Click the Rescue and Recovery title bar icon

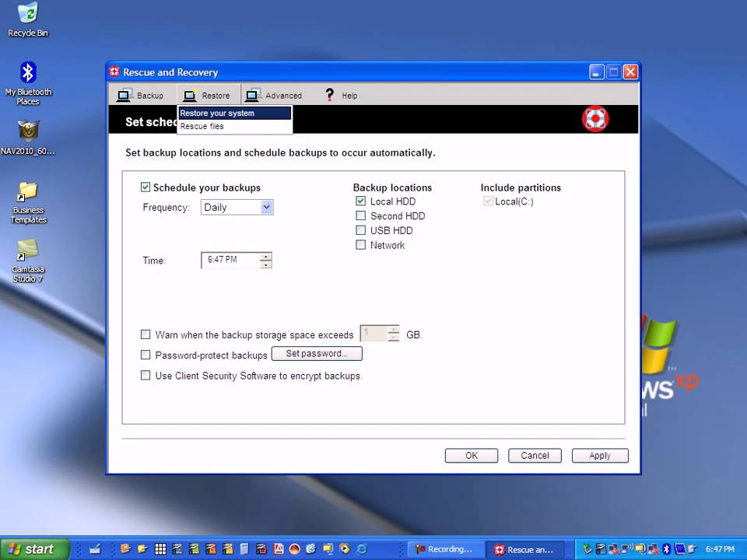click(x=114, y=72)
